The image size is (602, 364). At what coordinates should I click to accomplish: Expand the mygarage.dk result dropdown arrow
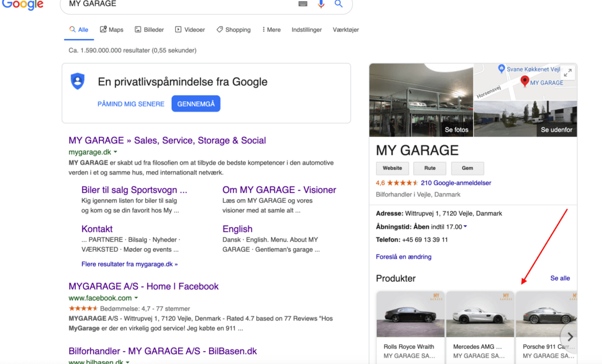[115, 152]
